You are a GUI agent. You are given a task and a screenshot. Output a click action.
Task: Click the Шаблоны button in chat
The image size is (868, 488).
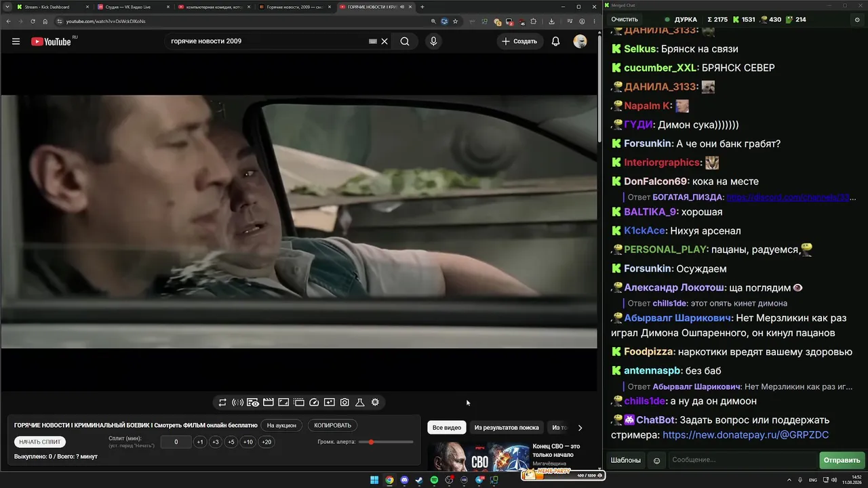click(x=625, y=460)
